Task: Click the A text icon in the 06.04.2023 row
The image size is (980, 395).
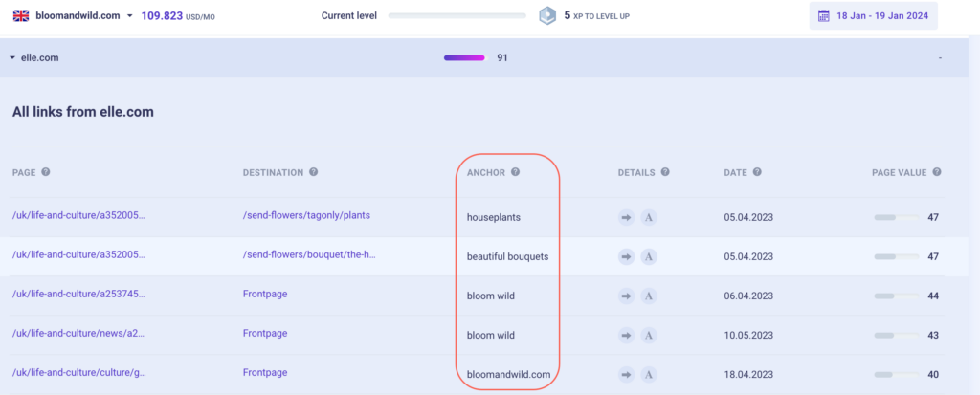Action: tap(649, 296)
